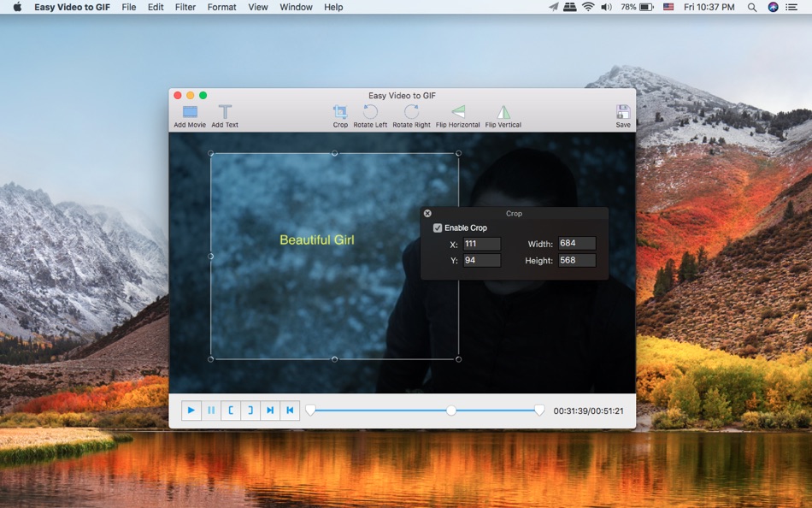Rotate the video right
Viewport: 812px width, 508px height.
point(411,113)
